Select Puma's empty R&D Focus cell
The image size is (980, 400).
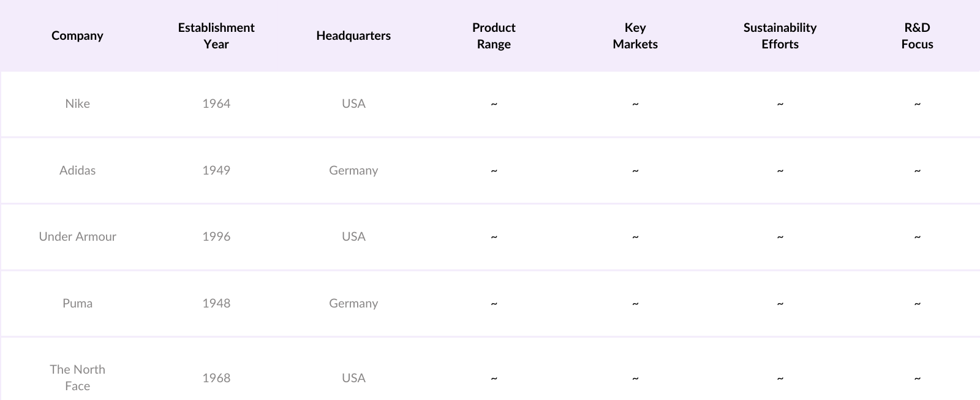(x=917, y=304)
